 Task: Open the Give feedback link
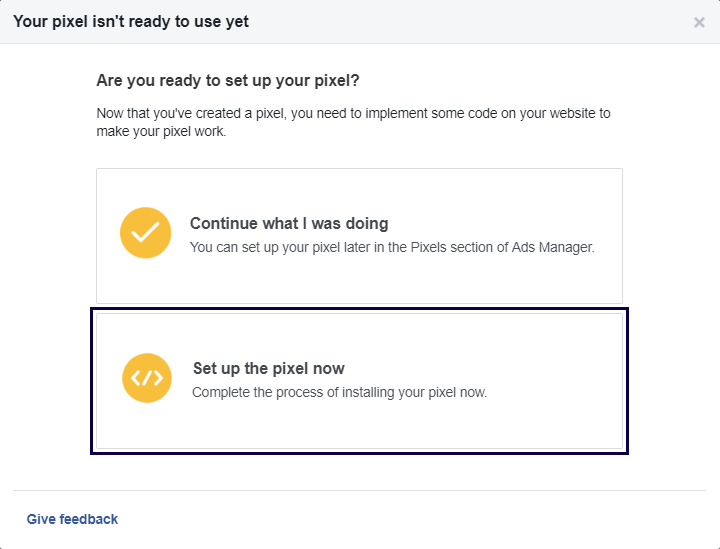pos(72,519)
